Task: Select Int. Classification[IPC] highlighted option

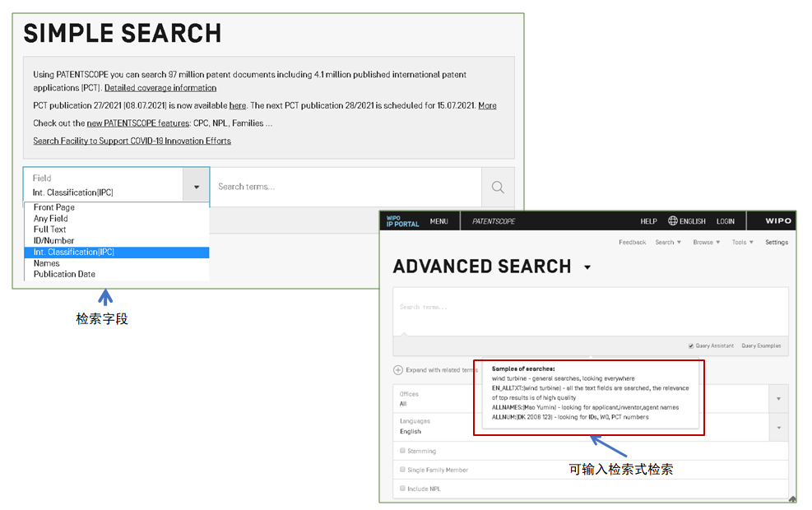Action: (117, 253)
